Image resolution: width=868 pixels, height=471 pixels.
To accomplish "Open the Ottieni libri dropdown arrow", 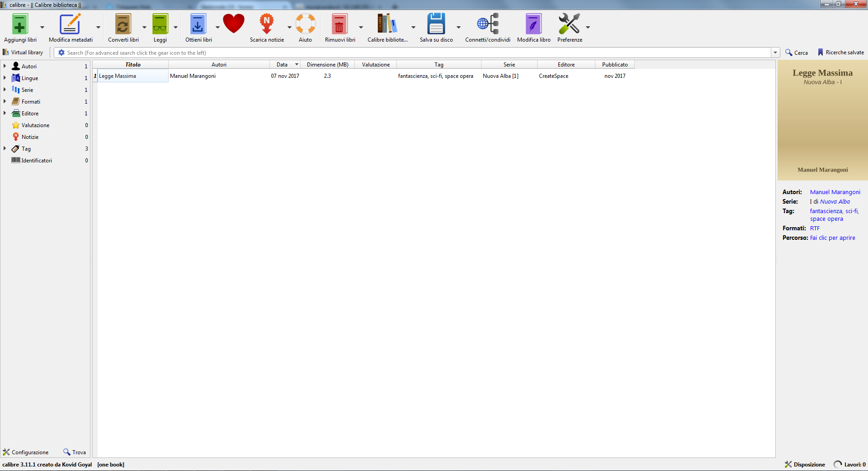I will 217,27.
